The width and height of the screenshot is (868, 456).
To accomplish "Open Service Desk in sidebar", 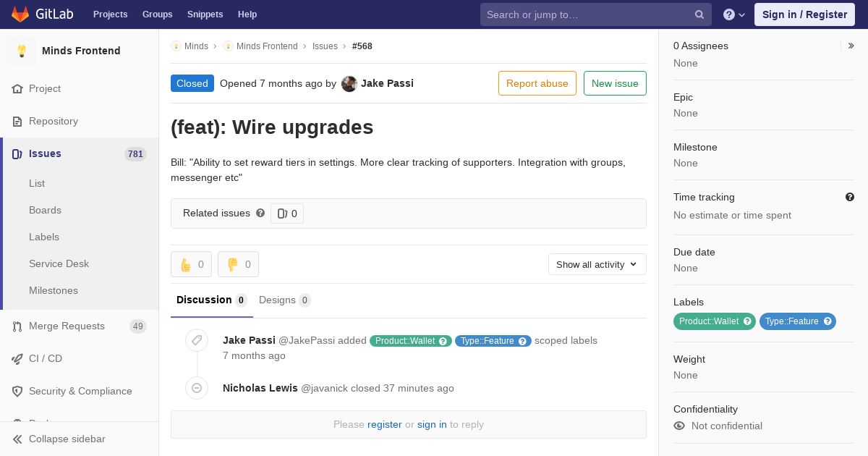I will point(59,264).
